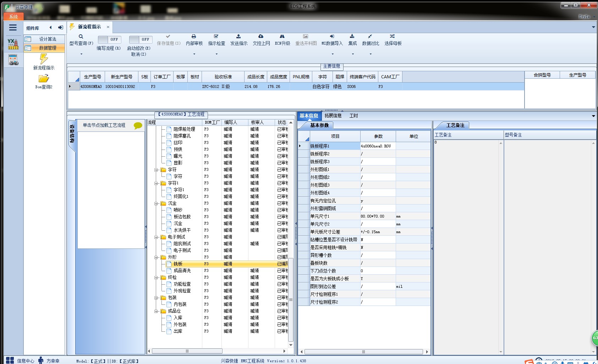Switch to the 基本信息 tab
The image size is (598, 364).
coord(309,116)
